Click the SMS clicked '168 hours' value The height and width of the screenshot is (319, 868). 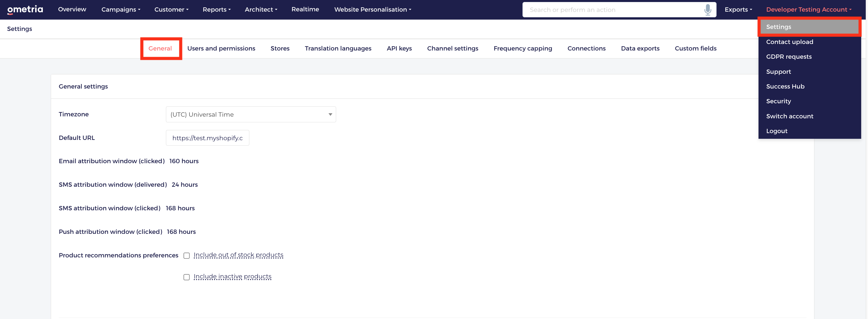pyautogui.click(x=180, y=208)
